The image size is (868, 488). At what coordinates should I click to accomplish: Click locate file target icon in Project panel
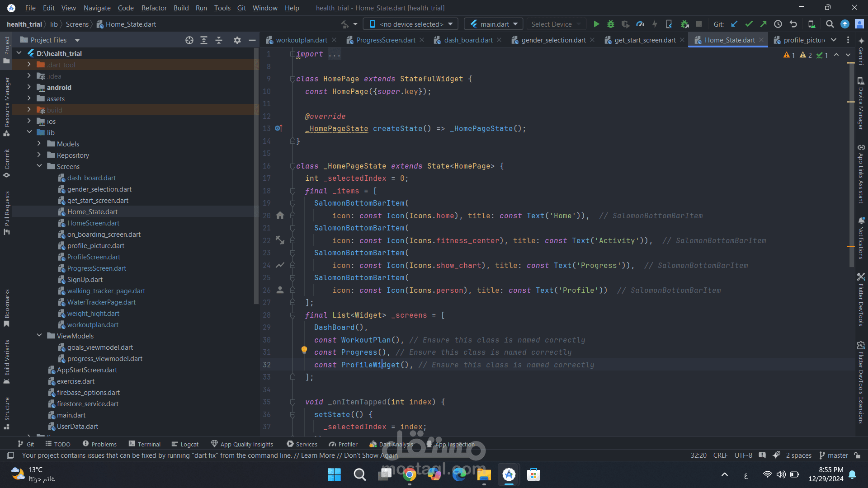pos(189,40)
